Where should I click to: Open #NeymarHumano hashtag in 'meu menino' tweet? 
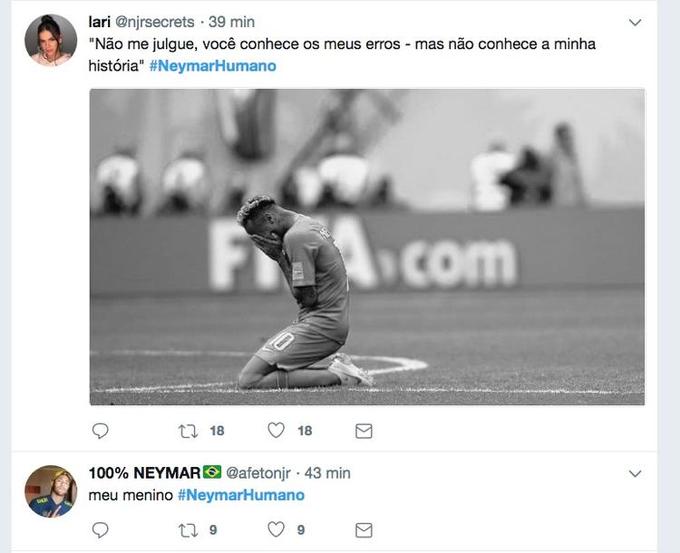pos(241,495)
